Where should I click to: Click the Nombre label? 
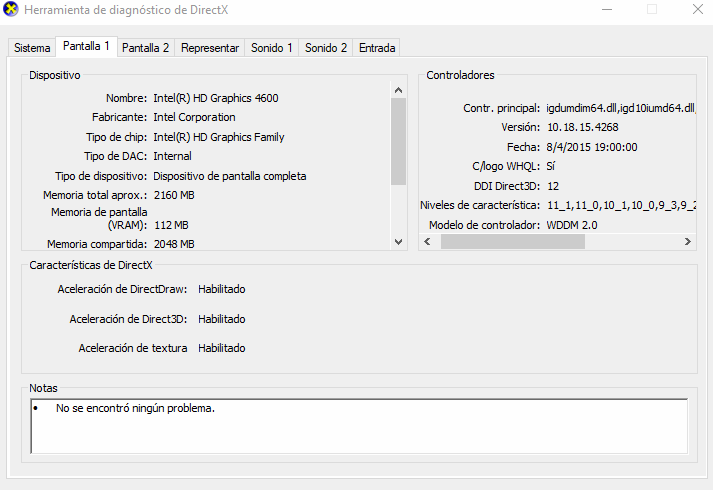[x=126, y=98]
